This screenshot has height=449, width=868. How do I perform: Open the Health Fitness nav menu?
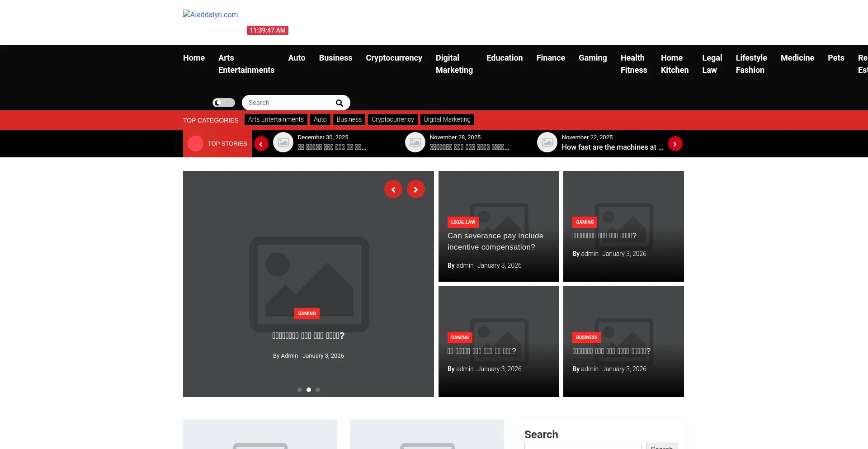click(633, 64)
